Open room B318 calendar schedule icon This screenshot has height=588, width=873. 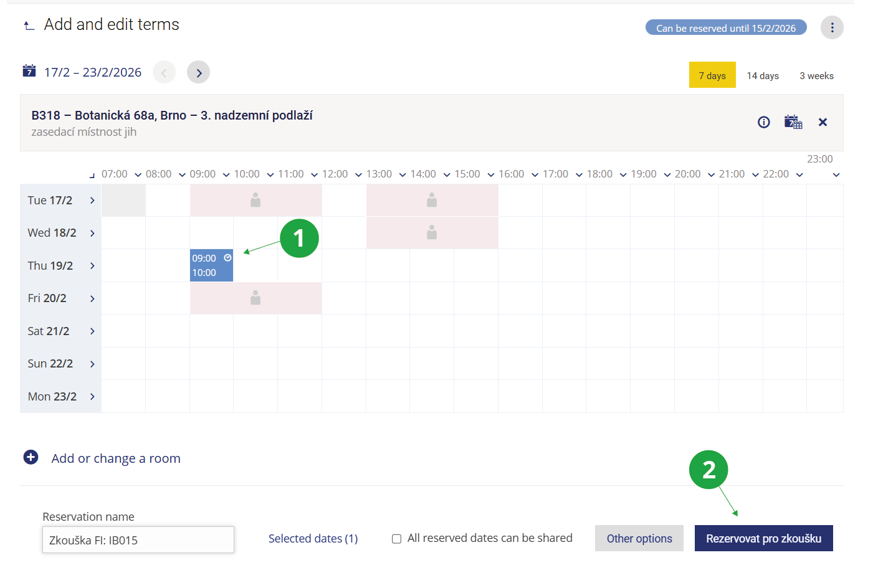793,122
